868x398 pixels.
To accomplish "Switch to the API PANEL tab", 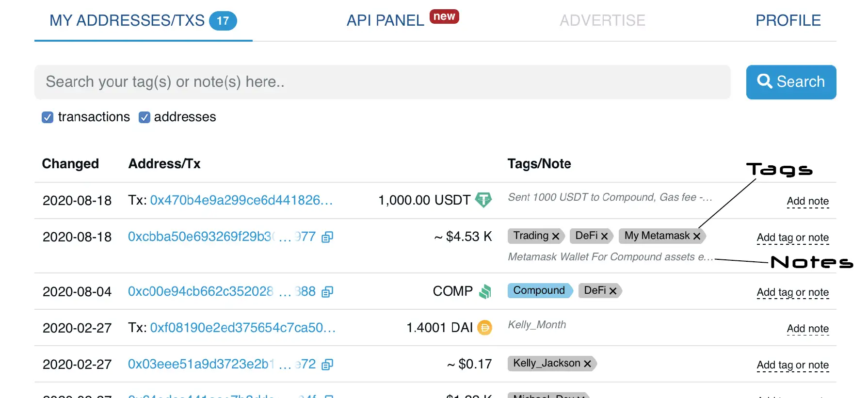I will [x=386, y=20].
